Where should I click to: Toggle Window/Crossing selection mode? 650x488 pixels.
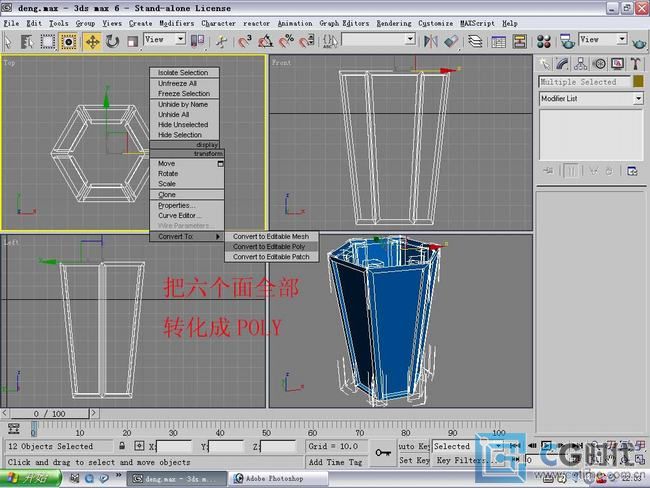click(x=68, y=41)
